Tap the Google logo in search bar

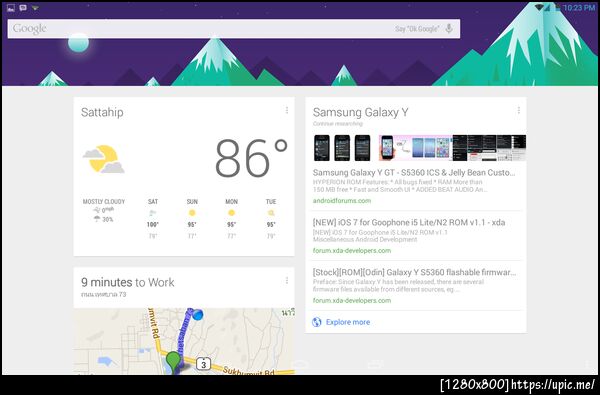click(x=30, y=29)
